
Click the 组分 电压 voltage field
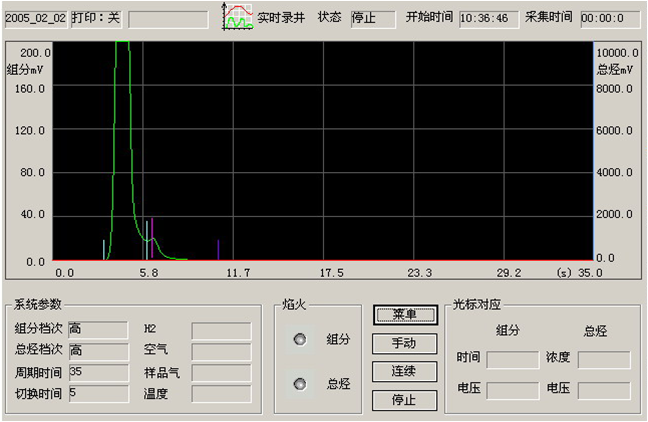coord(513,391)
